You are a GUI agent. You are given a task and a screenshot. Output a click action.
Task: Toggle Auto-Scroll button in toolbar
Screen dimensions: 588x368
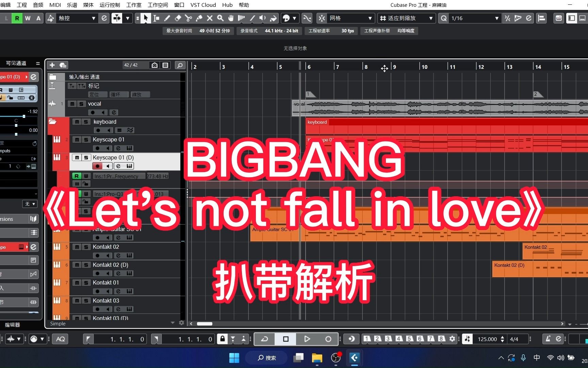tap(117, 18)
